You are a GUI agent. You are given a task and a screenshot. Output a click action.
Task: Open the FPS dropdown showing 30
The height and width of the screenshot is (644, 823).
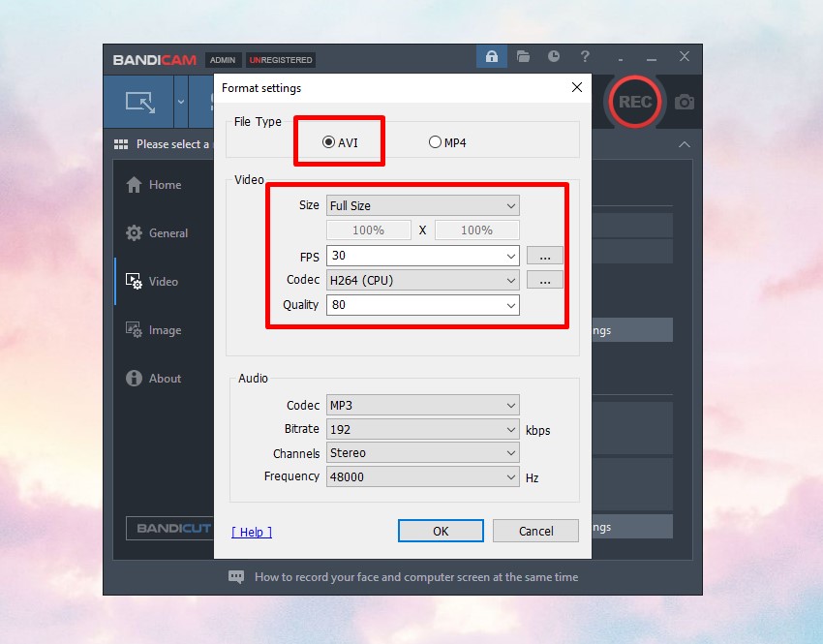click(422, 256)
